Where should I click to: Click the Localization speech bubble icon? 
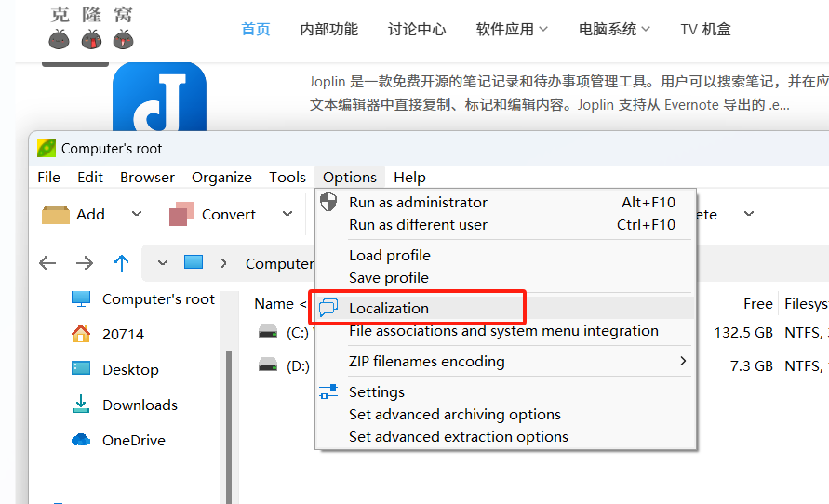[x=328, y=308]
